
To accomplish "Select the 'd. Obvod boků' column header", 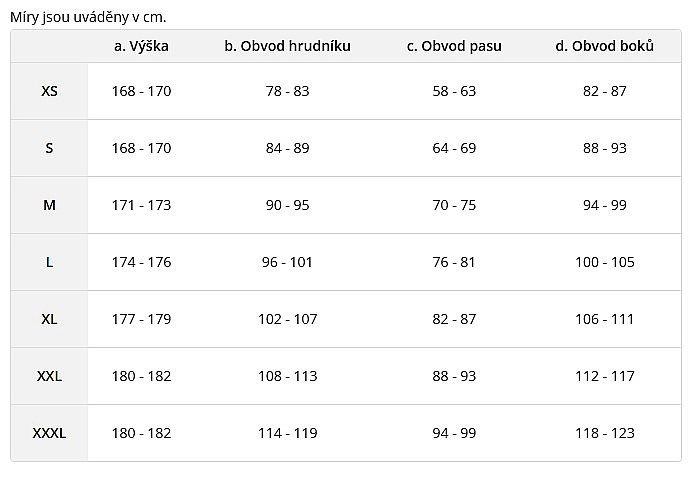I will [x=605, y=46].
